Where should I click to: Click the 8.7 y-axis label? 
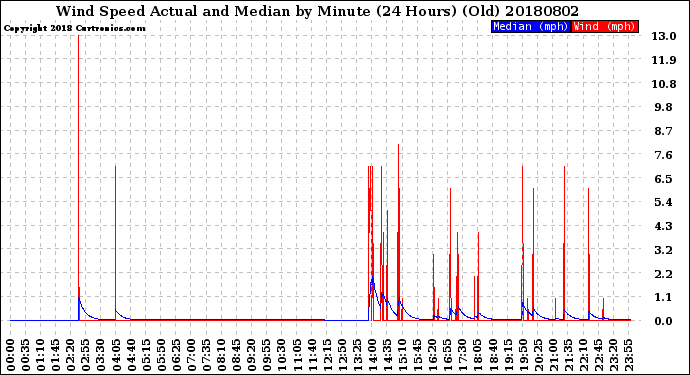(x=664, y=131)
